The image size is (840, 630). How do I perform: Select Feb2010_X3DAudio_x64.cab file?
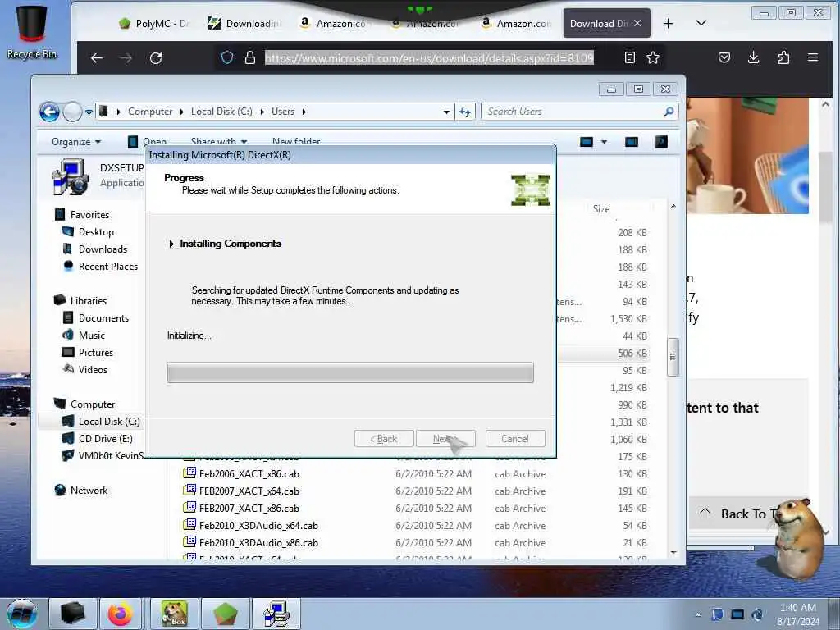pyautogui.click(x=258, y=526)
